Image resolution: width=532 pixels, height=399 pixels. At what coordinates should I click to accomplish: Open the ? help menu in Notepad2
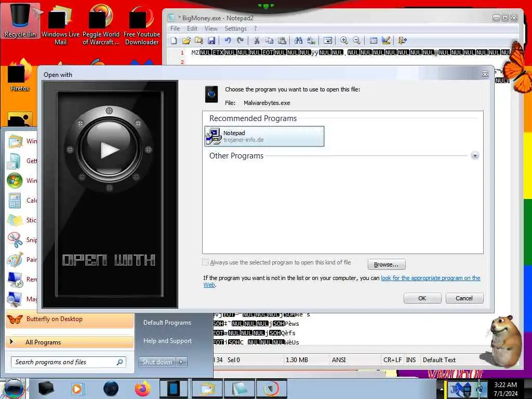click(x=256, y=29)
